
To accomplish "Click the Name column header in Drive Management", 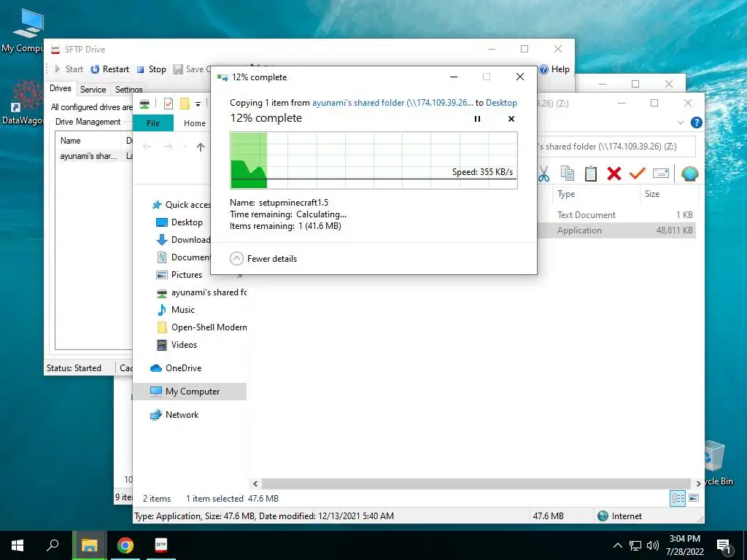I will (88, 141).
